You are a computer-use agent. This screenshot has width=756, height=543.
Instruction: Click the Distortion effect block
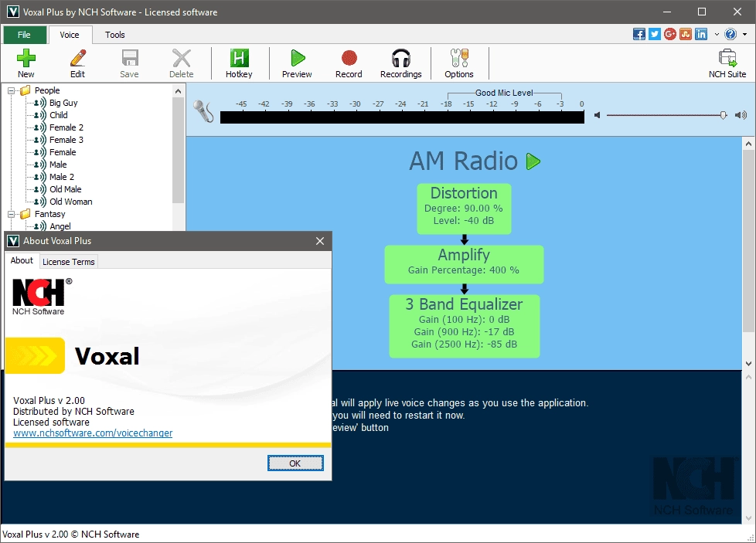tap(464, 209)
